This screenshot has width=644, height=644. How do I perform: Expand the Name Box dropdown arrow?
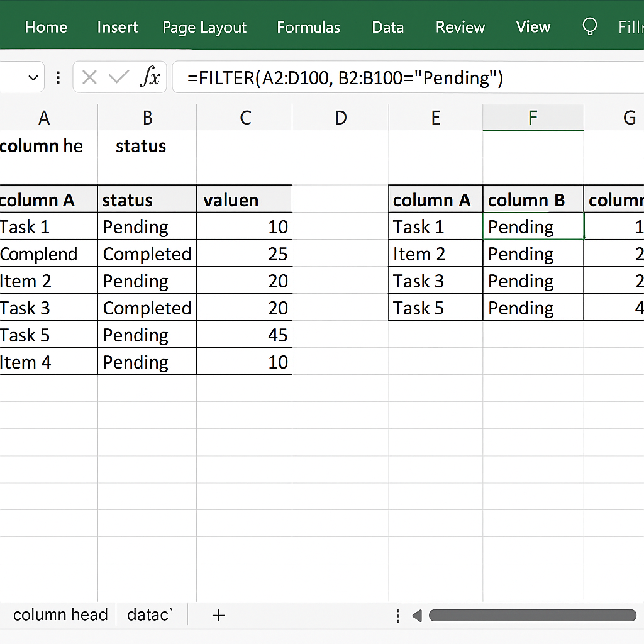[x=33, y=78]
